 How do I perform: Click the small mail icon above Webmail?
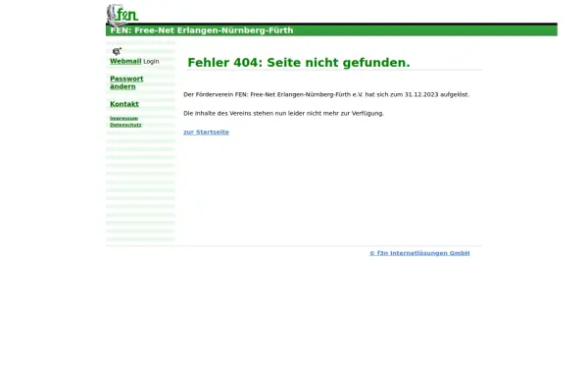click(117, 51)
